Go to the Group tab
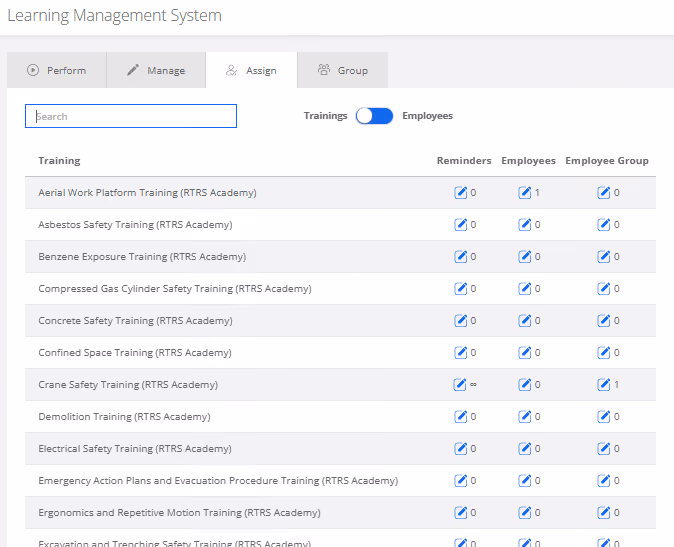 (x=343, y=70)
